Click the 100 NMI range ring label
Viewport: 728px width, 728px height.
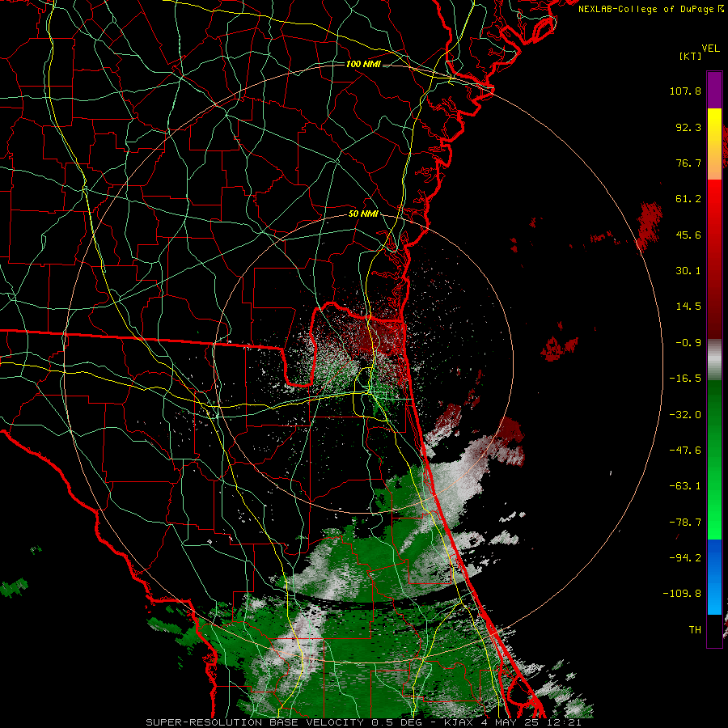point(363,64)
